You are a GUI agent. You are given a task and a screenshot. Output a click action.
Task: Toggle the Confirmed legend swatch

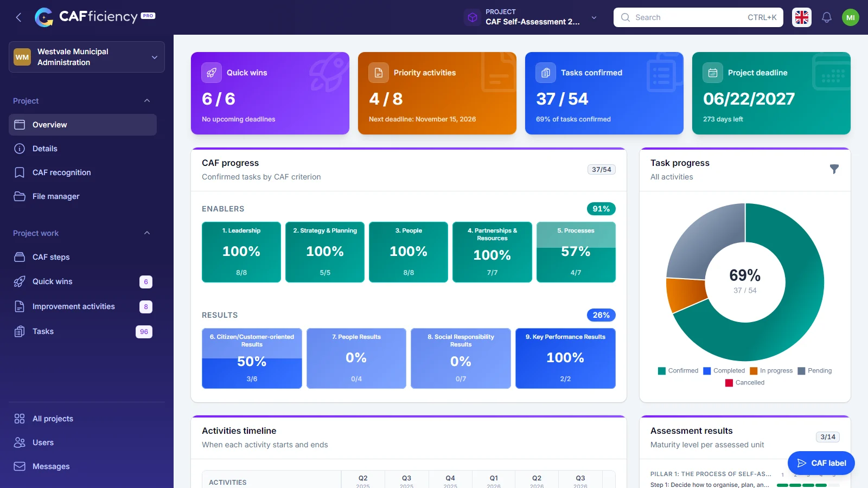click(662, 371)
